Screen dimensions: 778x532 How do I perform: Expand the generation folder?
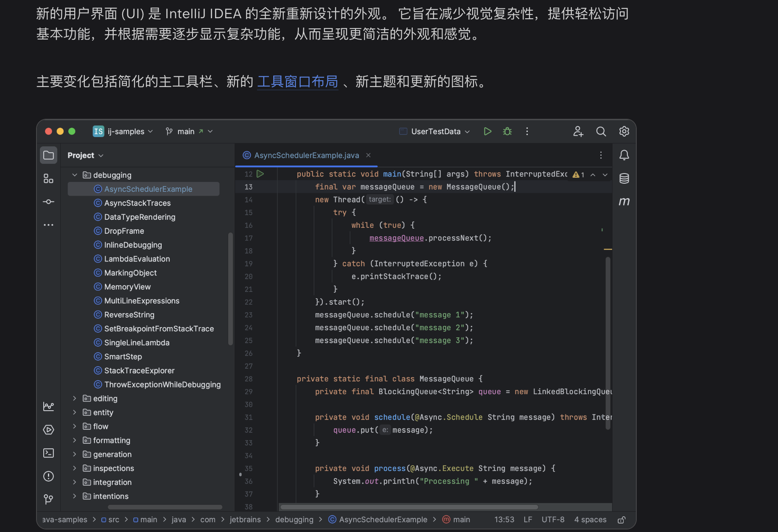tap(75, 454)
